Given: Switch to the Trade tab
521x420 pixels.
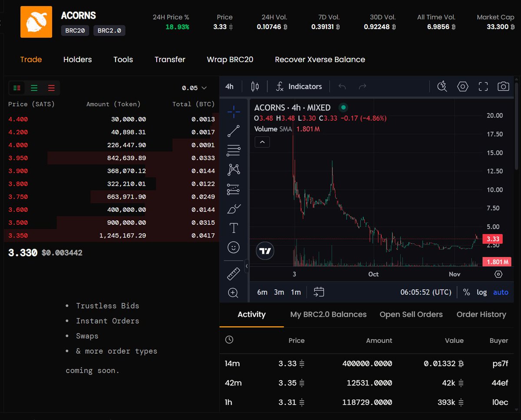Looking at the screenshot, I should click(x=31, y=59).
